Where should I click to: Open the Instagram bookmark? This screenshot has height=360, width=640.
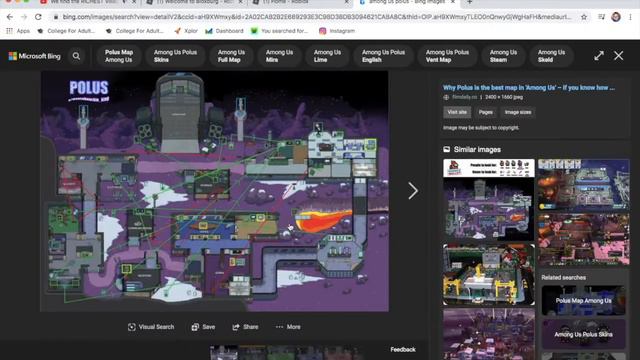(x=337, y=31)
